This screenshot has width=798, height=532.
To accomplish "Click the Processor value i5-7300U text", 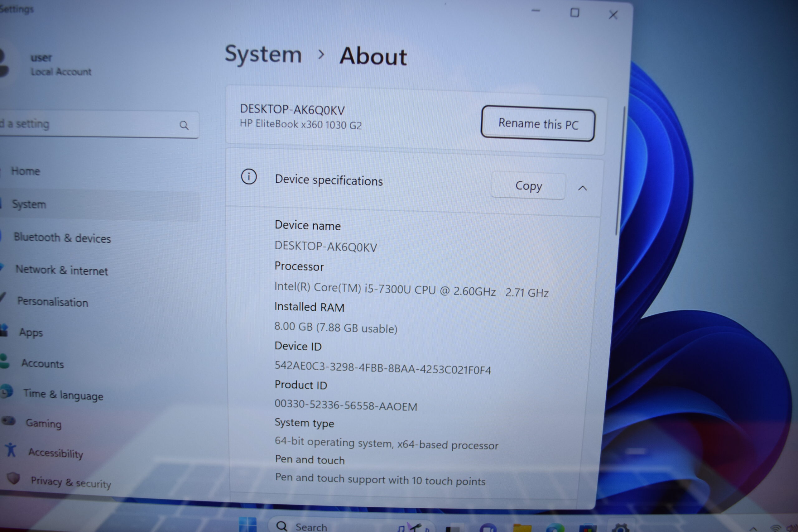I will [x=411, y=290].
